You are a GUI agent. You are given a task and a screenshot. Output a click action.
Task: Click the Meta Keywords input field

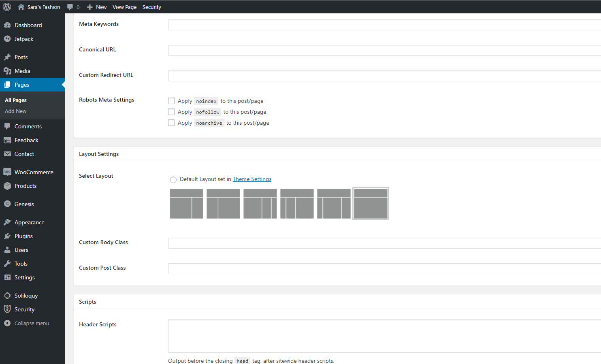[x=385, y=25]
